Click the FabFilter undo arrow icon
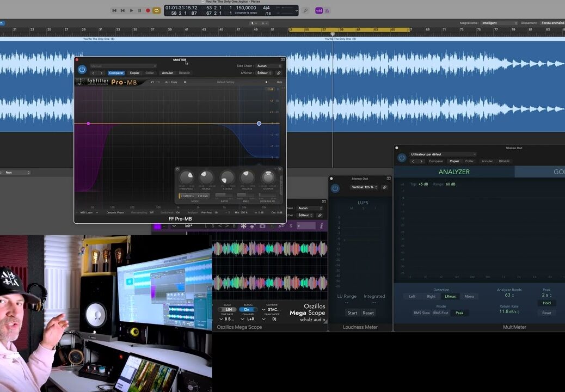Image resolution: width=565 pixels, height=392 pixels. point(152,82)
